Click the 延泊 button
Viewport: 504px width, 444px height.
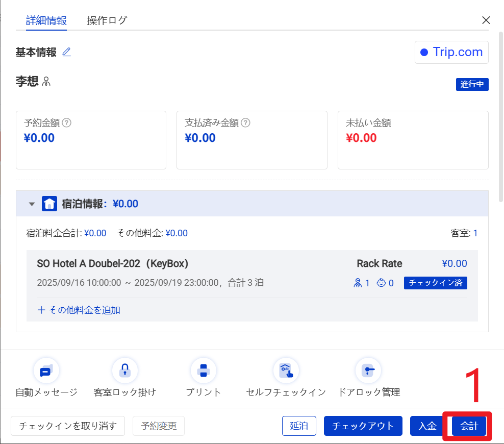coord(299,426)
